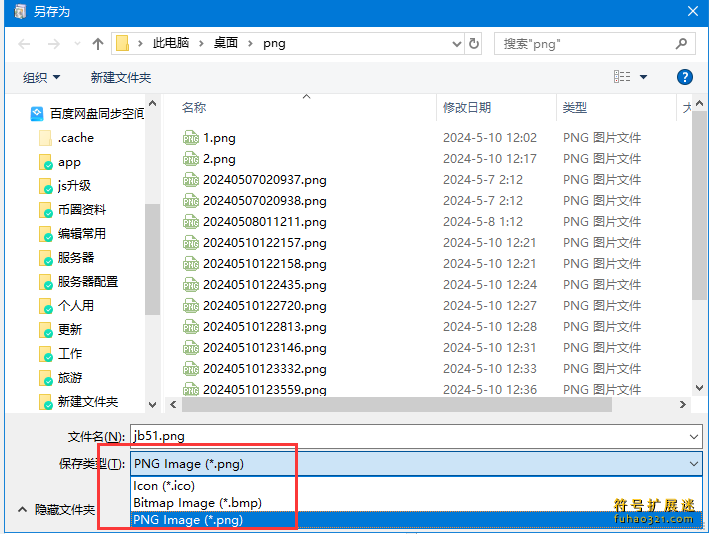This screenshot has width=709, height=534.
Task: Click PNG icon of 20240510122720.png
Action: [191, 306]
